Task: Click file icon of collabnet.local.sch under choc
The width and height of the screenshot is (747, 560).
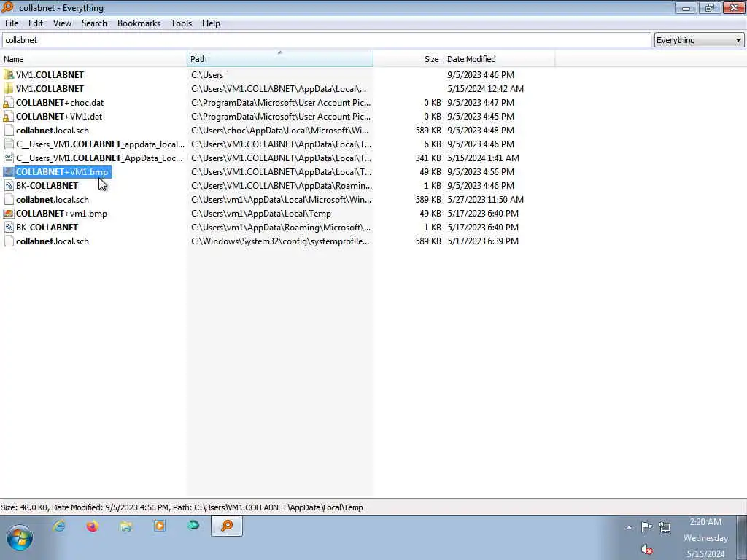Action: click(x=9, y=130)
